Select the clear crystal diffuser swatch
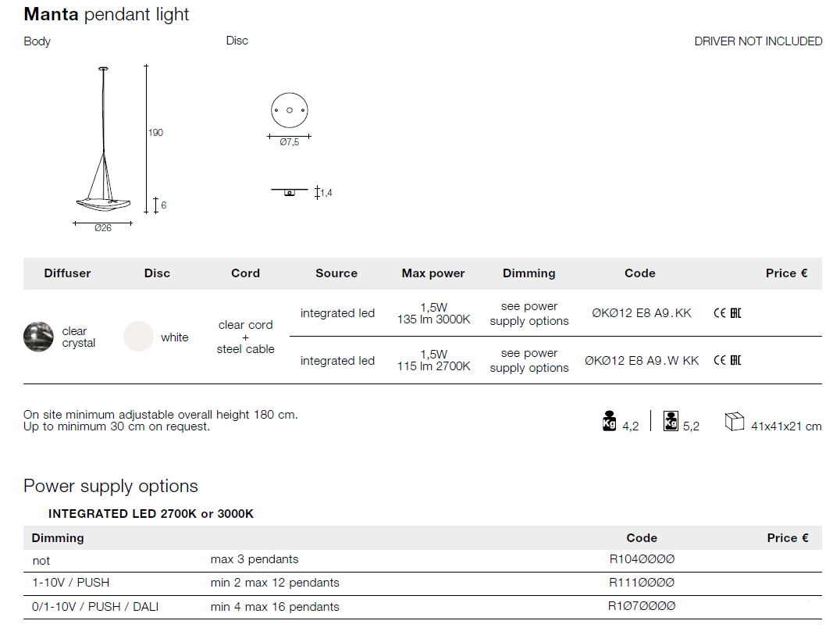This screenshot has height=635, width=840. click(x=38, y=337)
